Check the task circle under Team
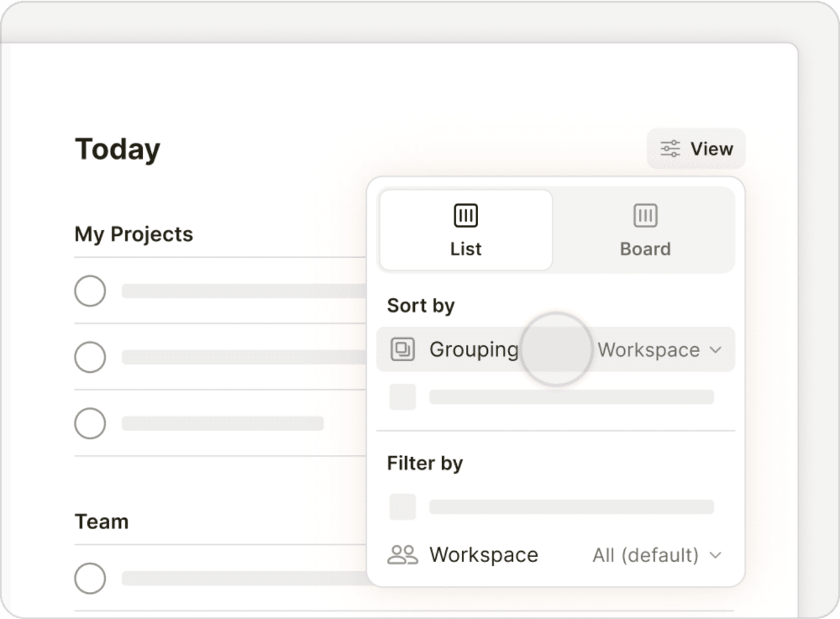840x619 pixels. 90,578
